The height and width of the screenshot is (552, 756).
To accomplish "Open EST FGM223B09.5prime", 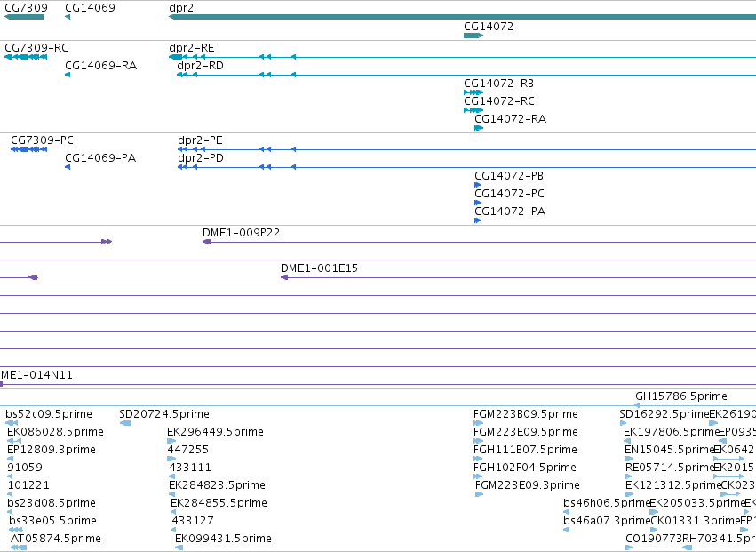I will 526,414.
